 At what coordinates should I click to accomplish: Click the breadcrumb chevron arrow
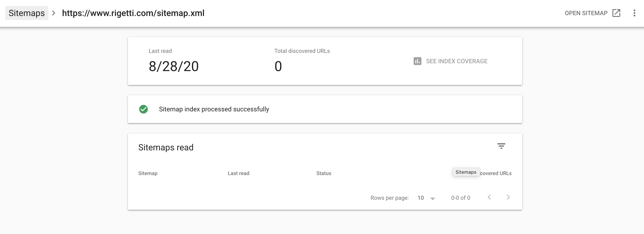coord(54,13)
